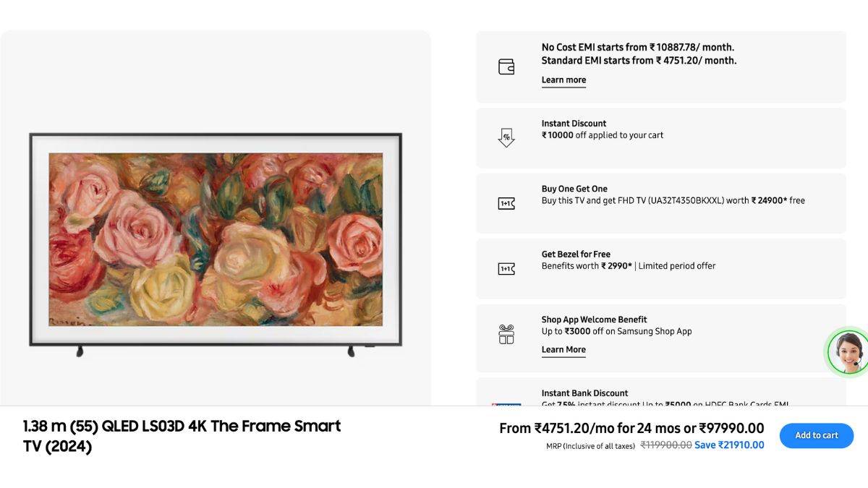Viewport: 868px width, 488px height.
Task: Select the Get Bezel for Free offer card
Action: click(x=660, y=268)
